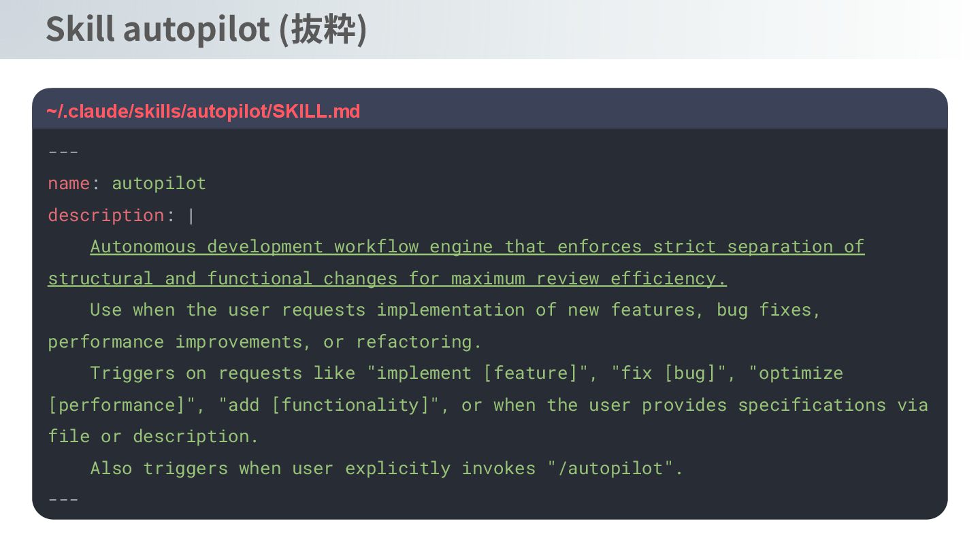Click the words "Triggers on requests like"

click(x=223, y=373)
